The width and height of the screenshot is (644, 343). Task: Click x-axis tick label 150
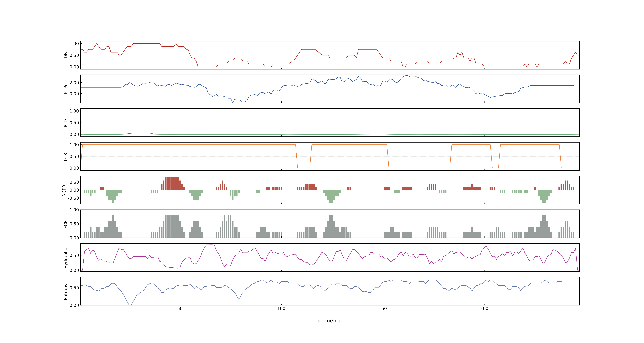(383, 309)
